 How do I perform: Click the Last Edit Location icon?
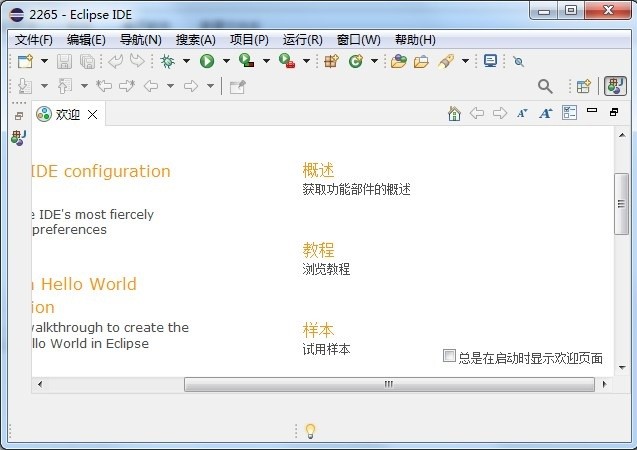104,86
